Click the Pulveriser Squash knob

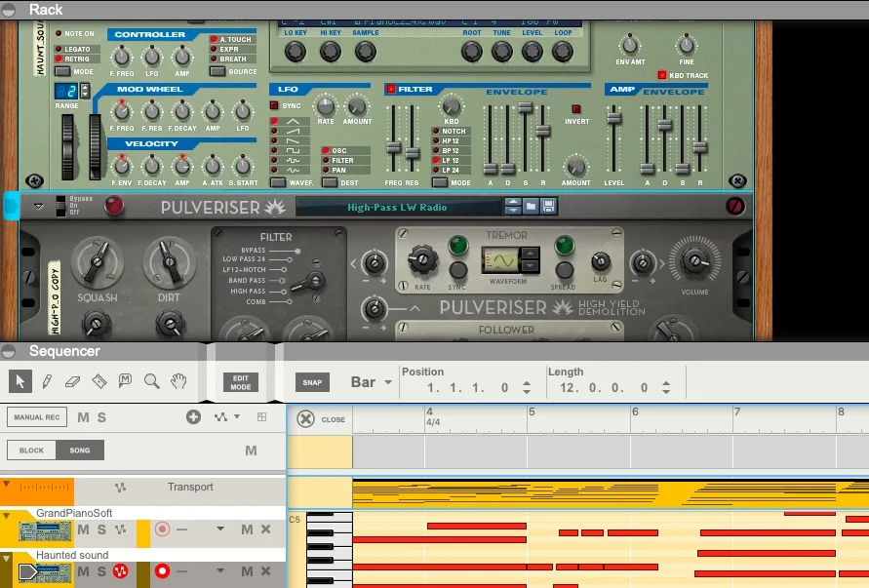(x=98, y=261)
